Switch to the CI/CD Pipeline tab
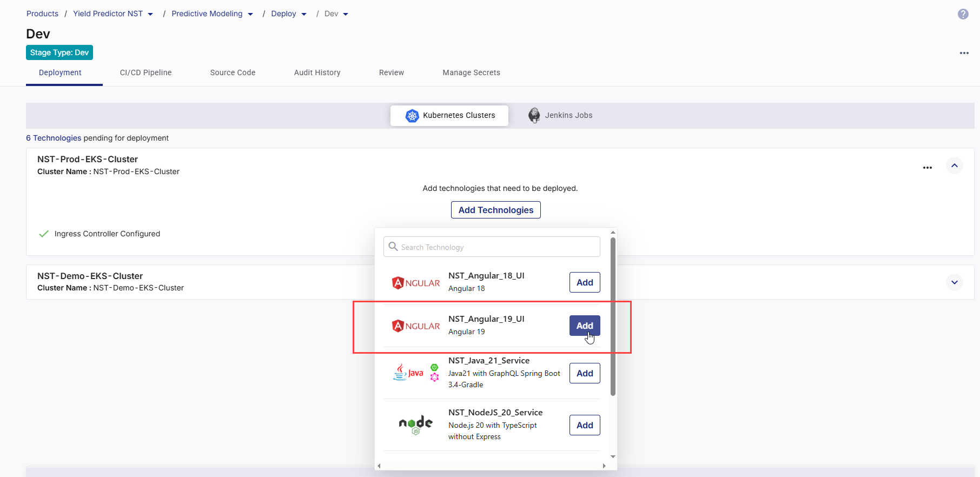 (x=145, y=72)
